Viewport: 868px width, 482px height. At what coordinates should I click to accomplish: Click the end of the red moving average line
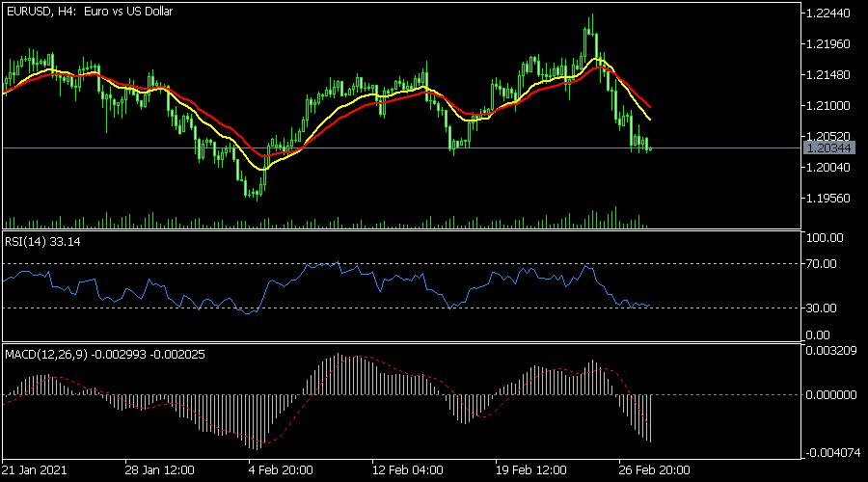[650, 107]
